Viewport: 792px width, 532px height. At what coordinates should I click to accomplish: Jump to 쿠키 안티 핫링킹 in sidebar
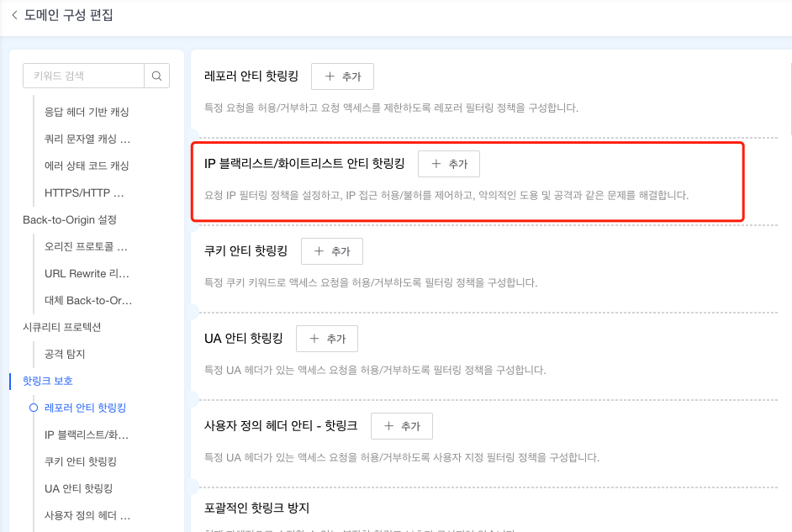coord(81,461)
